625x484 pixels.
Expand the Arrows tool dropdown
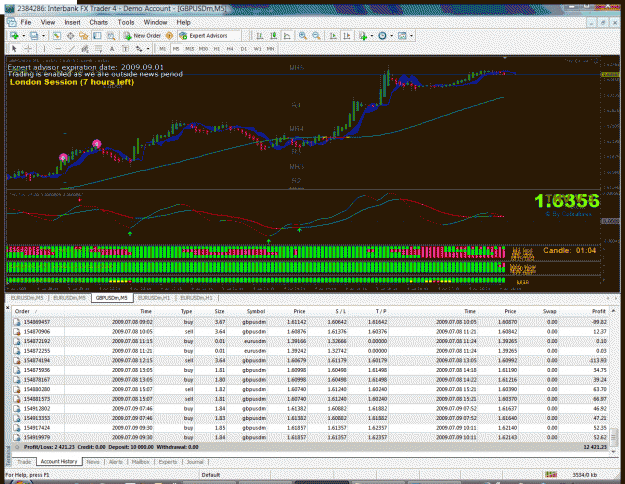point(148,49)
